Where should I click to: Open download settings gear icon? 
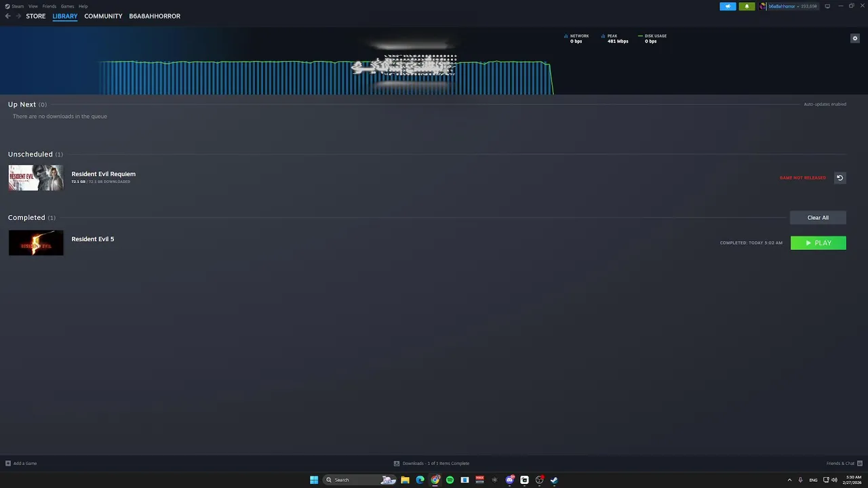click(855, 38)
